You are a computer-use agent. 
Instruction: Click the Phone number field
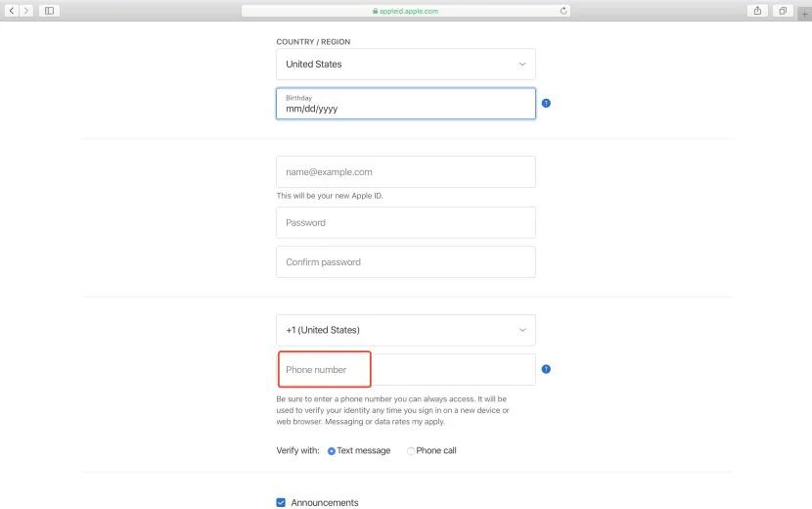coord(405,370)
